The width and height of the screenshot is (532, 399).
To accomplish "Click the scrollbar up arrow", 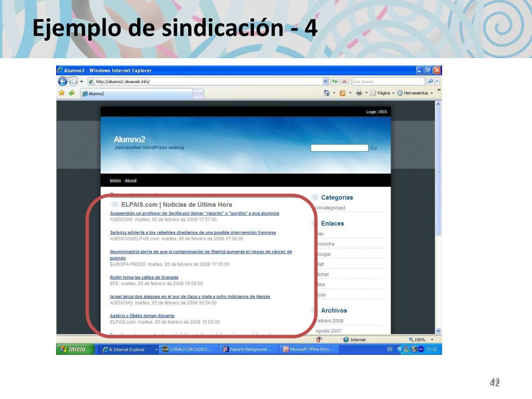I will tap(438, 104).
